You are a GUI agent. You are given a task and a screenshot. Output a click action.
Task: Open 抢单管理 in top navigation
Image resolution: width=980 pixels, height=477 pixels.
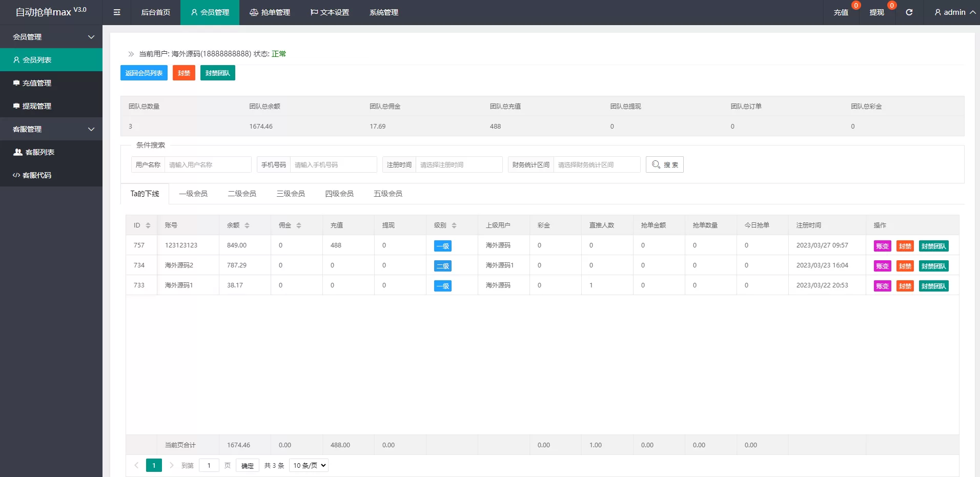(270, 12)
